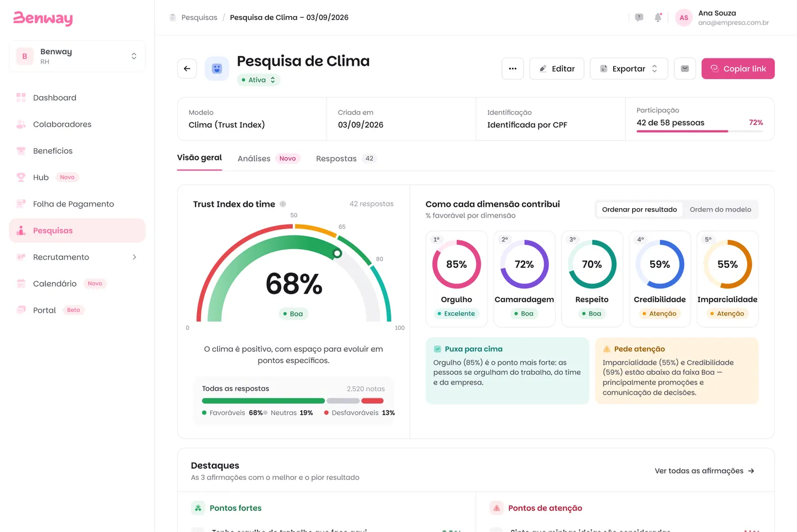797x532 pixels.
Task: Open the help chat icon in header
Action: pyautogui.click(x=639, y=18)
